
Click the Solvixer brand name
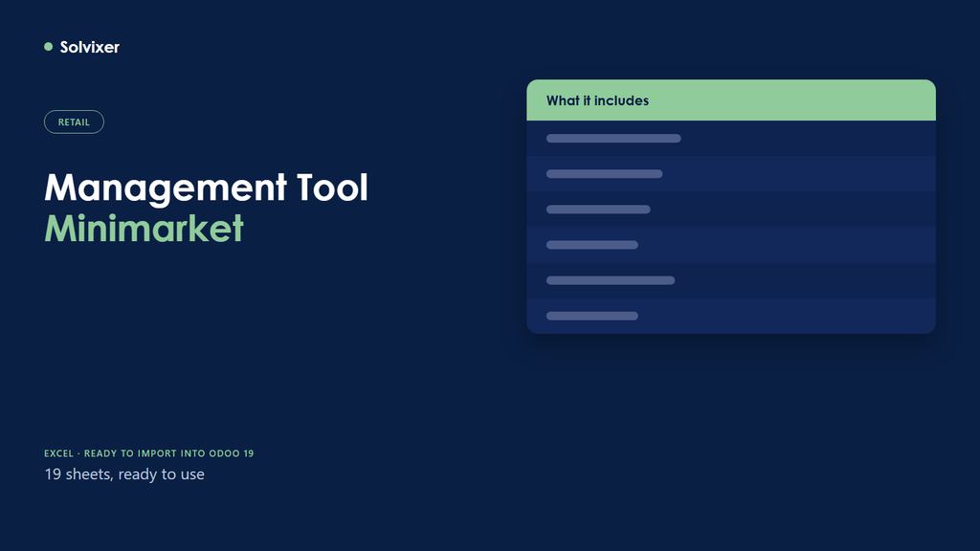[89, 47]
